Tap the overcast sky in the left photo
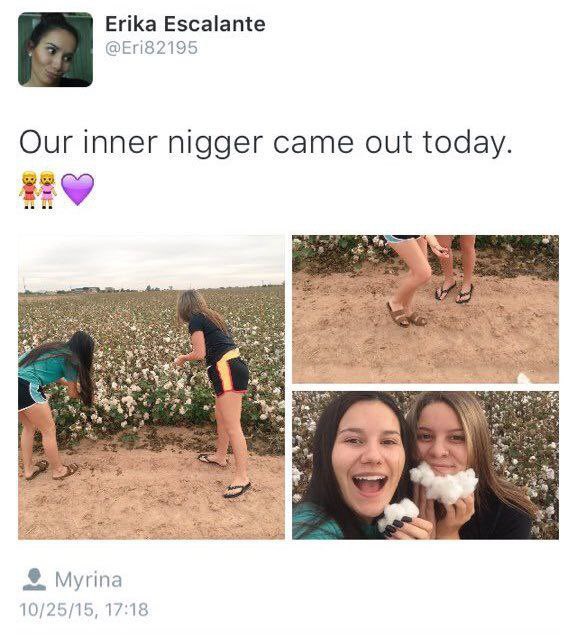577x635 pixels. click(151, 261)
